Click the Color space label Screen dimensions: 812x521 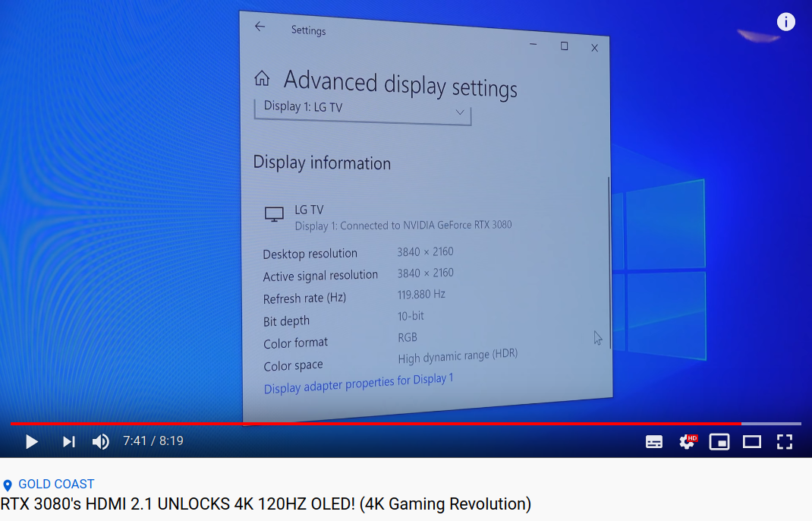point(293,365)
